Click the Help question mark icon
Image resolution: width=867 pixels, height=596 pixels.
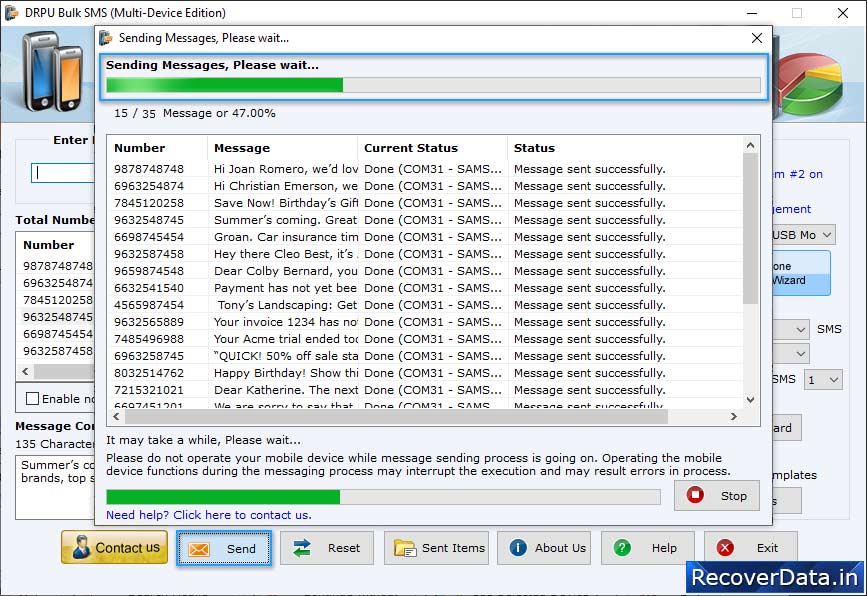621,547
